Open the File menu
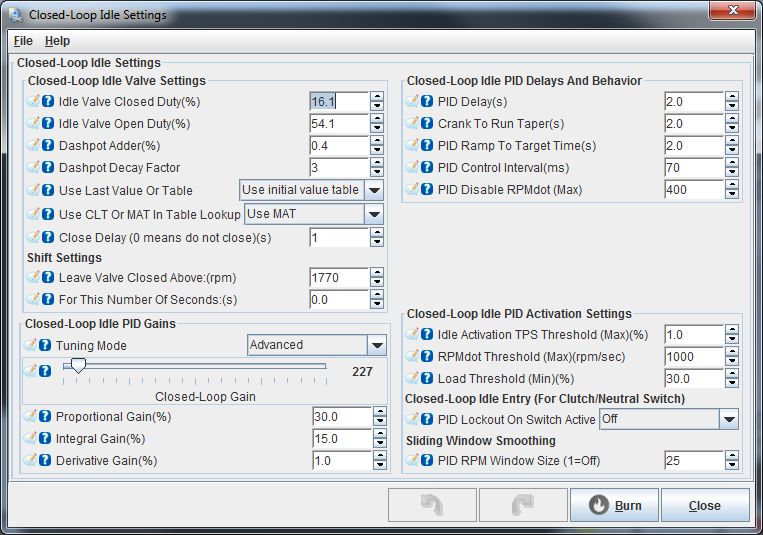 [23, 41]
